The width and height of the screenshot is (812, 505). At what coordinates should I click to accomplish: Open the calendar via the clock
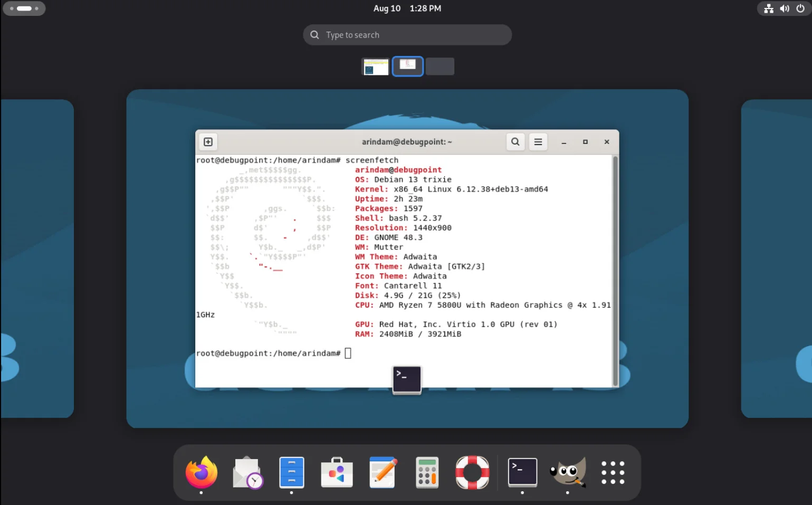406,8
